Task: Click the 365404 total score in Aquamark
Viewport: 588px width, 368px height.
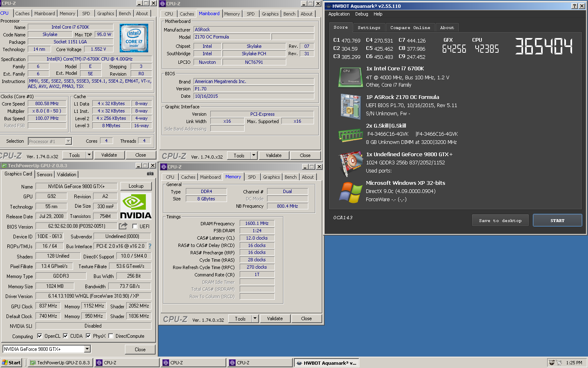Action: [543, 46]
